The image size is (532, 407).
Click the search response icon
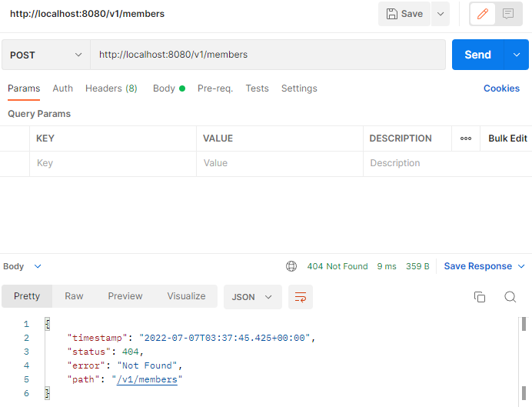[x=510, y=297]
